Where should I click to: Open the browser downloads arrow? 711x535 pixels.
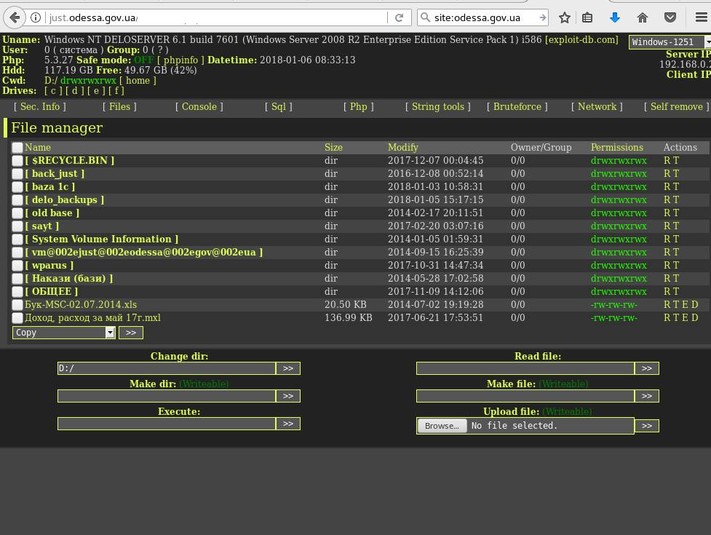615,18
